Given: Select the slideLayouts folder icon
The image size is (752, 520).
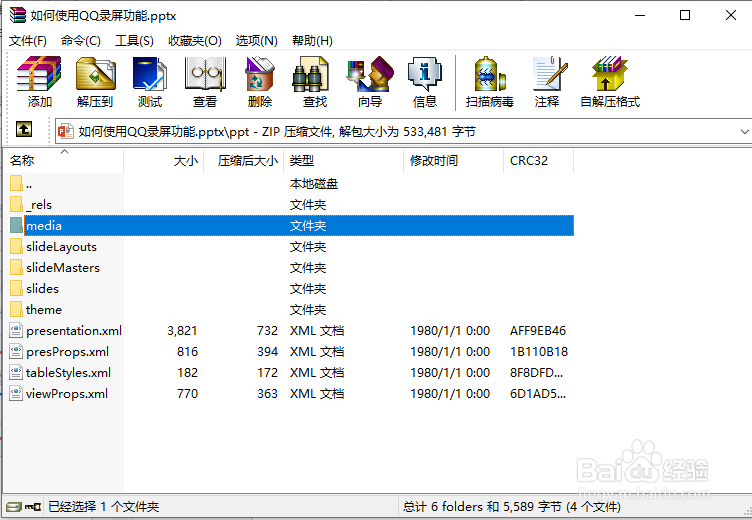Looking at the screenshot, I should [x=16, y=247].
